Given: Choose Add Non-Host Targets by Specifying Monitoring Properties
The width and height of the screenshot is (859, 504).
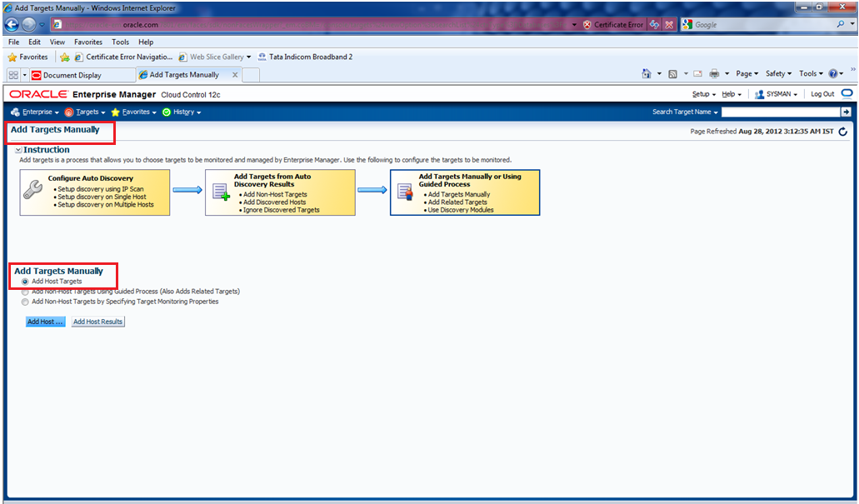Looking at the screenshot, I should [26, 302].
